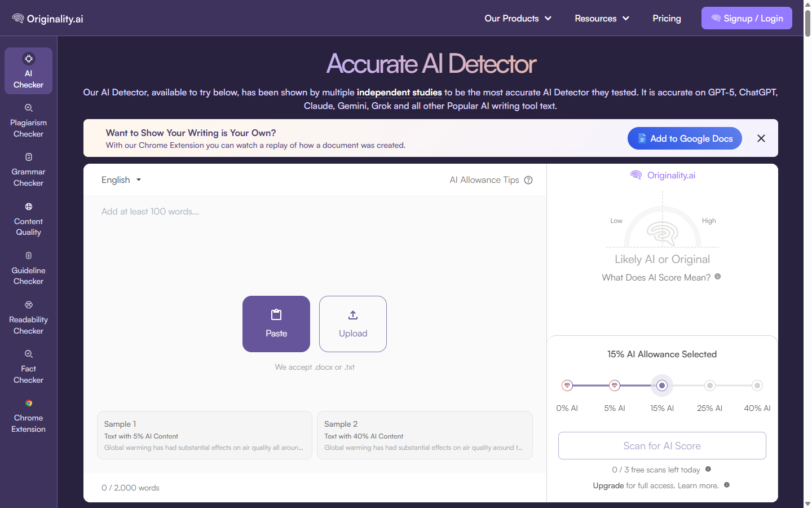Expand the Our Products menu
The image size is (812, 508).
coord(518,19)
